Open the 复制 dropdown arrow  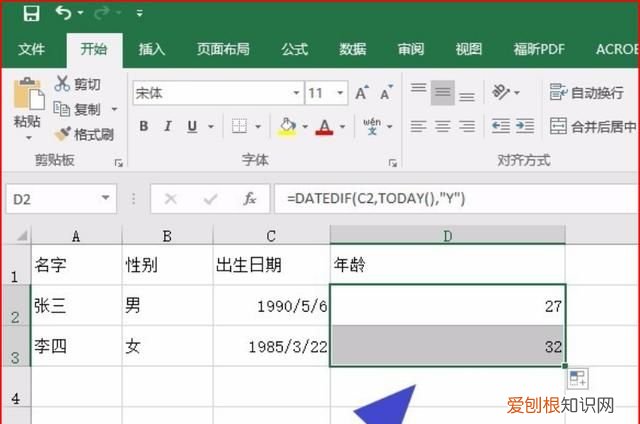tap(115, 109)
